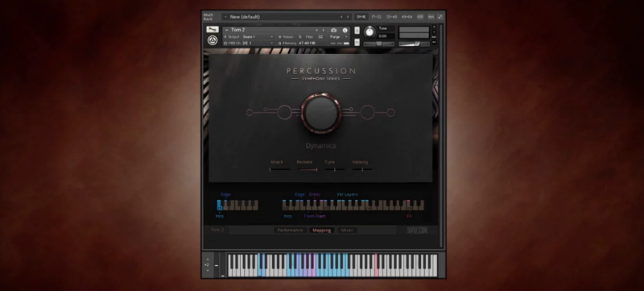Viewport: 644px width, 291px height.
Task: Close the Tom 2 instrument with X
Action: 434,27
